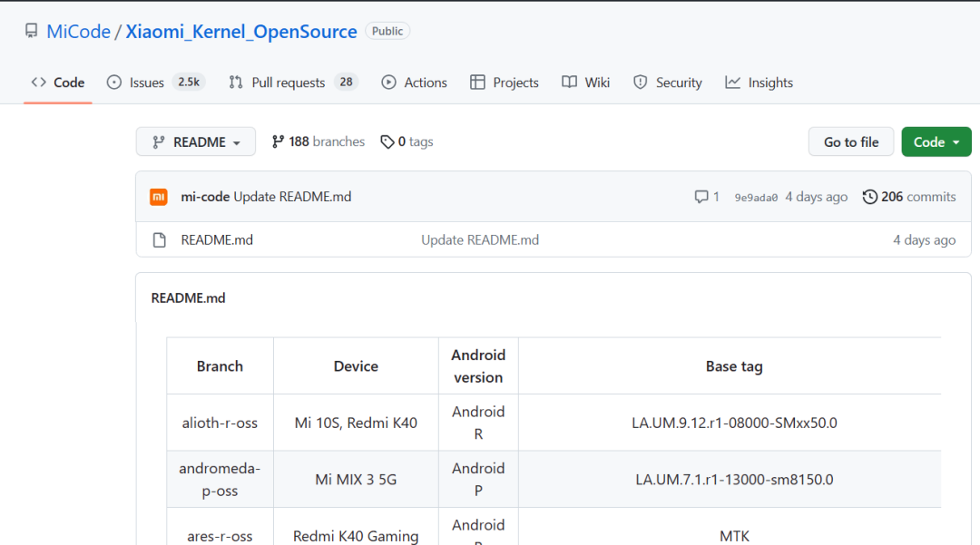Open the Insights tab
The height and width of the screenshot is (545, 980).
click(x=759, y=83)
